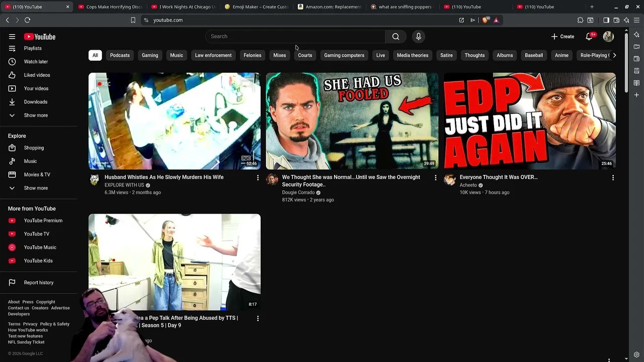The image size is (644, 362).
Task: Select the Felonies filter chip
Action: (253, 55)
